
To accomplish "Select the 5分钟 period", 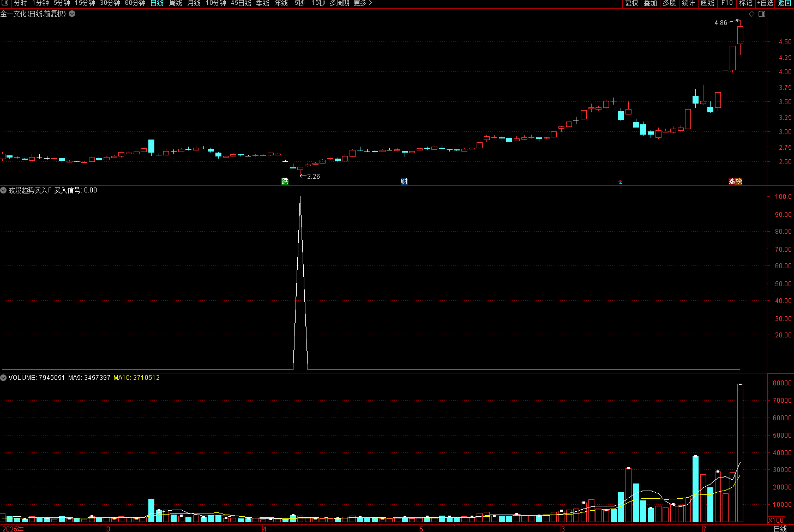I will pos(62,3).
